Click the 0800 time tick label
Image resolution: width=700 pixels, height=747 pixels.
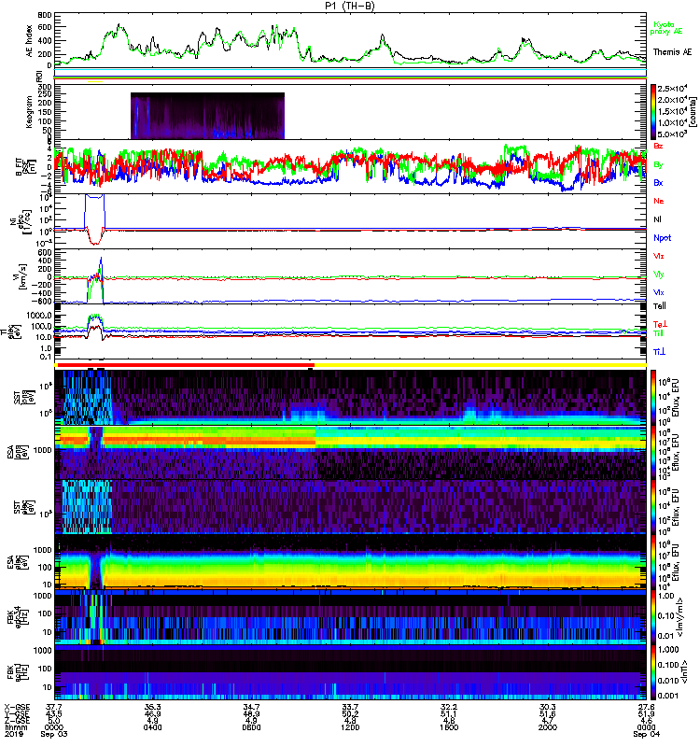click(251, 727)
